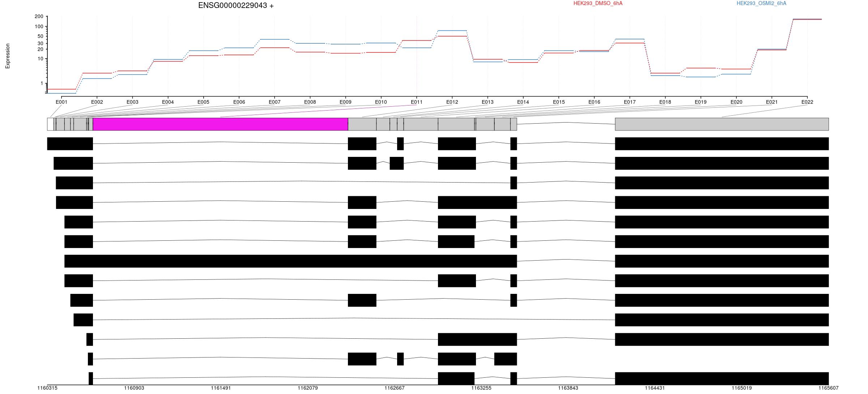This screenshot has height=394, width=868.
Task: Click genomic coordinate 1162079
Action: pyautogui.click(x=308, y=388)
